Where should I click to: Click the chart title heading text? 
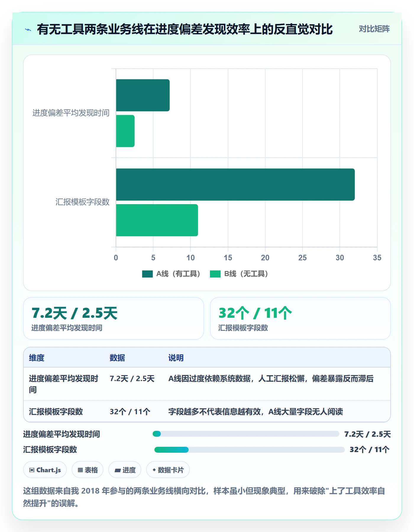click(x=185, y=29)
